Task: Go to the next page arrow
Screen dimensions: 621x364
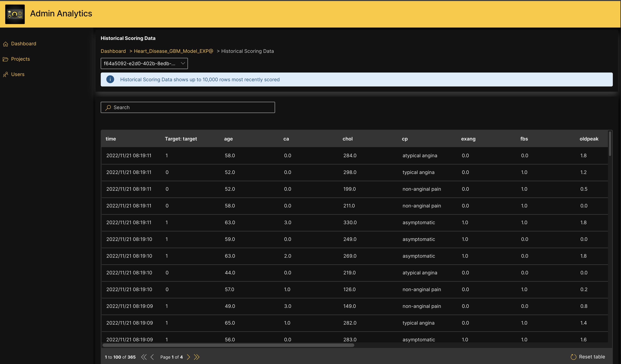Action: coord(188,357)
